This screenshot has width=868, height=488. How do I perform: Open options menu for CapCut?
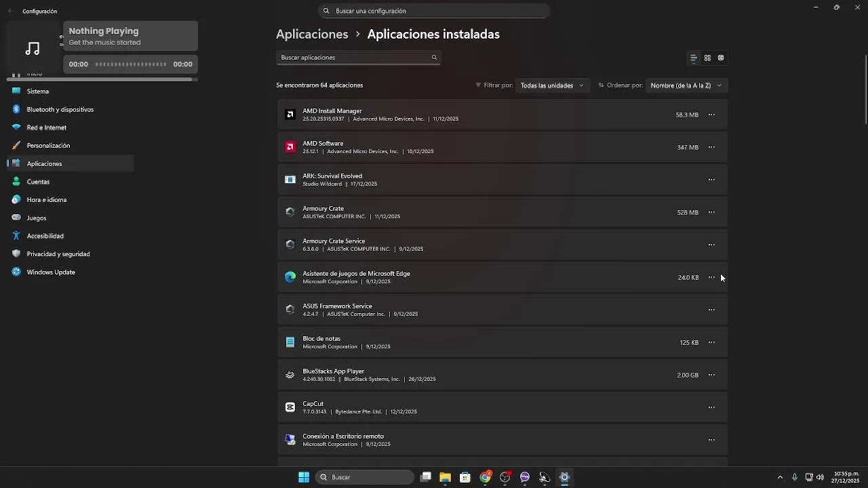pyautogui.click(x=711, y=407)
